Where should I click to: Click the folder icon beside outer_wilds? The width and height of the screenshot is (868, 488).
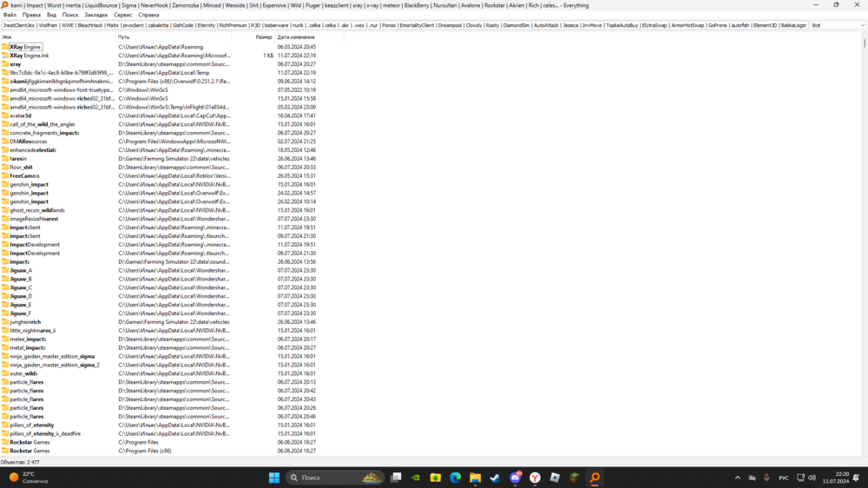pyautogui.click(x=5, y=373)
